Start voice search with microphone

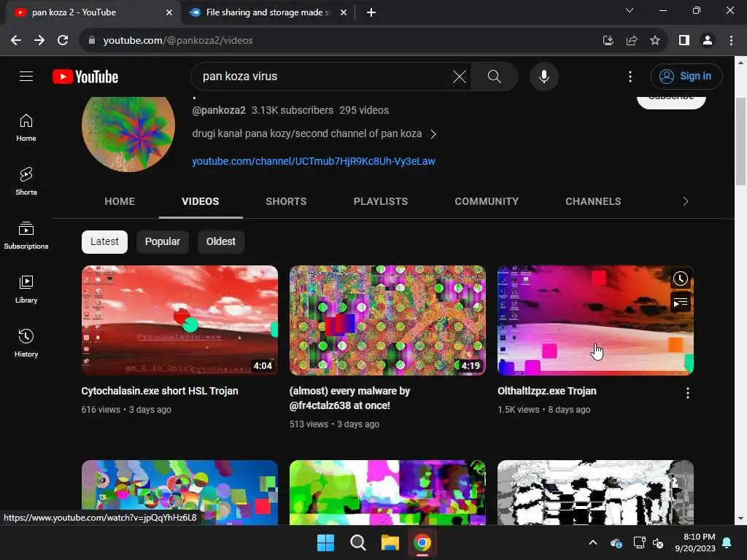(543, 76)
